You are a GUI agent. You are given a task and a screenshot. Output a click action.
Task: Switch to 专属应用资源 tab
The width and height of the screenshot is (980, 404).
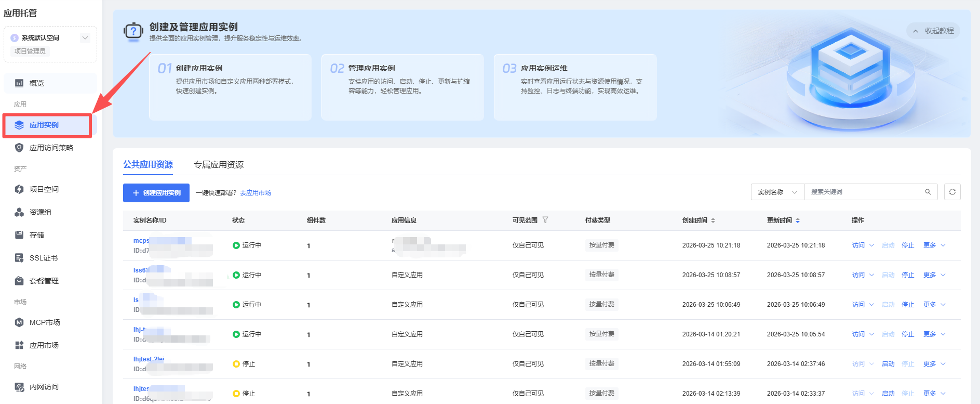pyautogui.click(x=218, y=165)
